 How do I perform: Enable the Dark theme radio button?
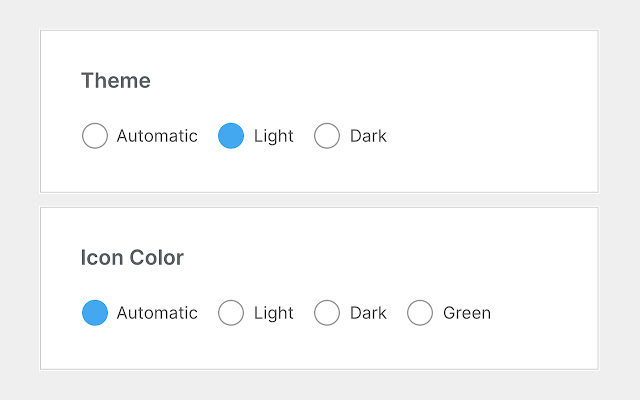(327, 136)
